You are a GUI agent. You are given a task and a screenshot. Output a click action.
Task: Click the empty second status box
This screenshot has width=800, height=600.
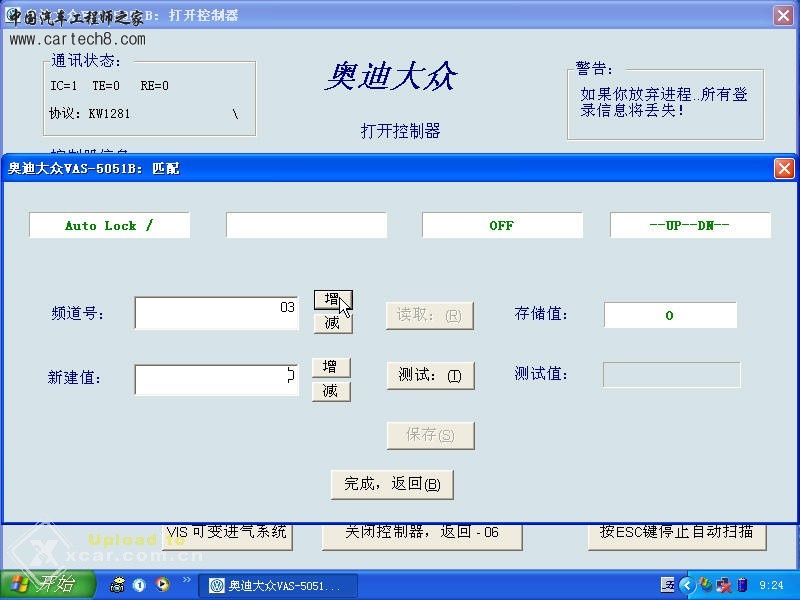[306, 225]
